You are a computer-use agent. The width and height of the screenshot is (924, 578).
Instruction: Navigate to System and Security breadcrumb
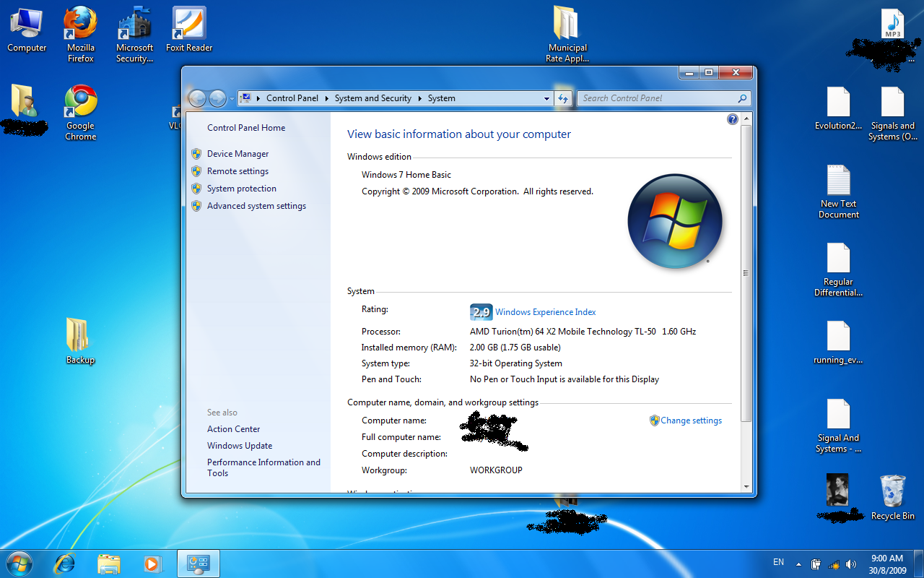(x=373, y=98)
